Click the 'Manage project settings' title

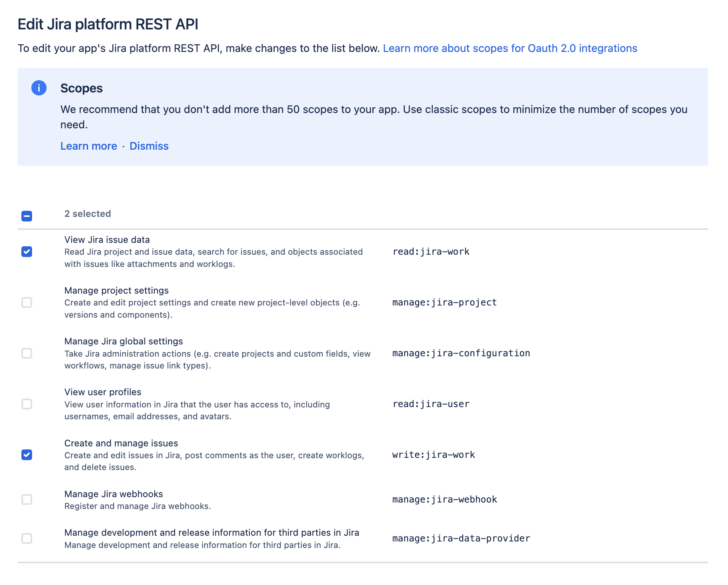pos(116,291)
